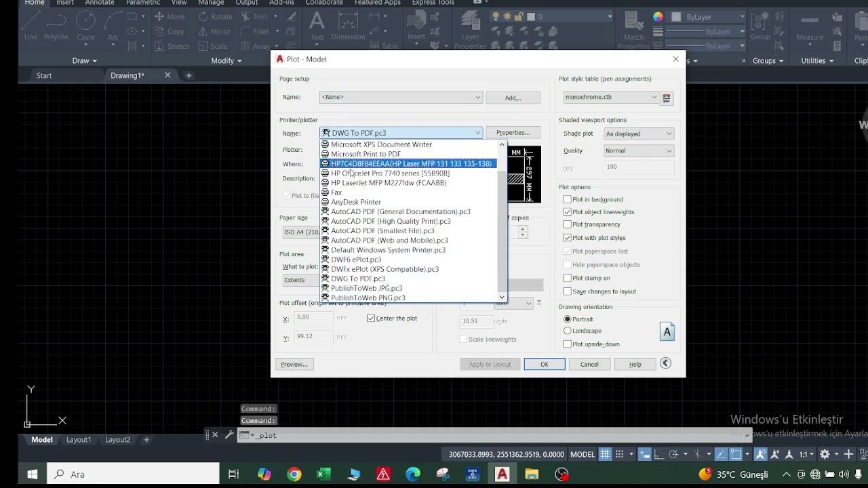868x488 pixels.
Task: Open the workspace switching gear icon
Action: click(x=825, y=454)
